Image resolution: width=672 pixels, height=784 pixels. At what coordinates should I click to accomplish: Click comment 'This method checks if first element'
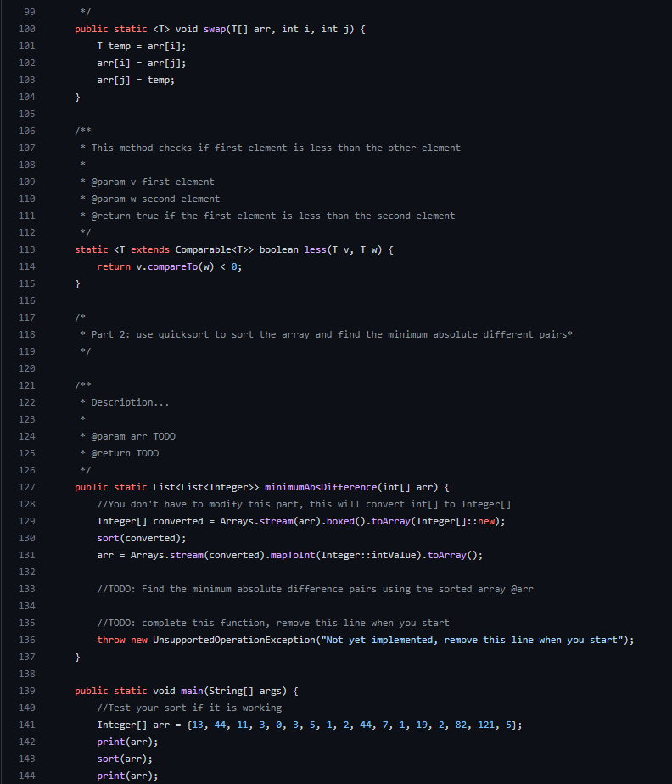point(276,148)
